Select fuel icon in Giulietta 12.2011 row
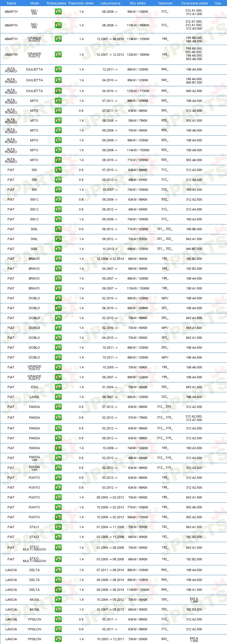 click(x=58, y=69)
